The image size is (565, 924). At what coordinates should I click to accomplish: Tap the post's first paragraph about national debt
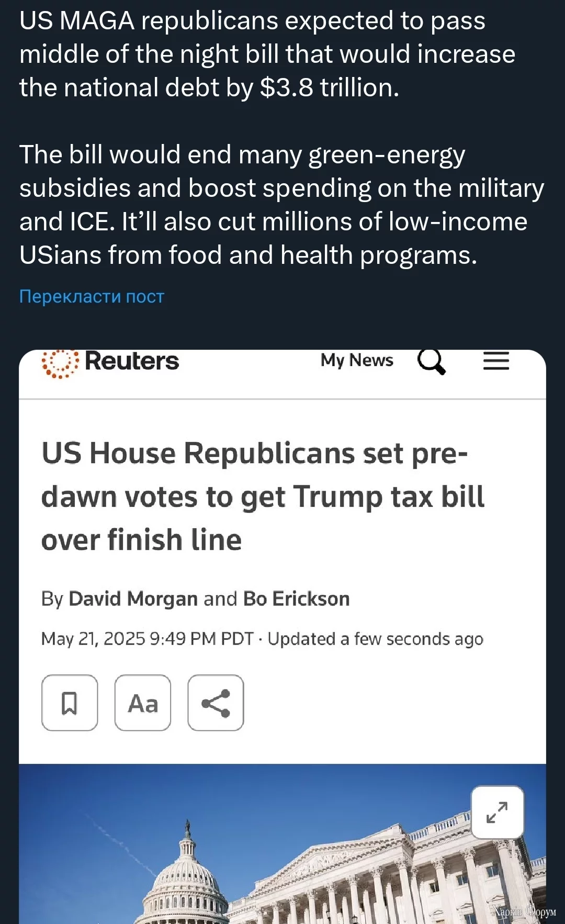coord(267,54)
